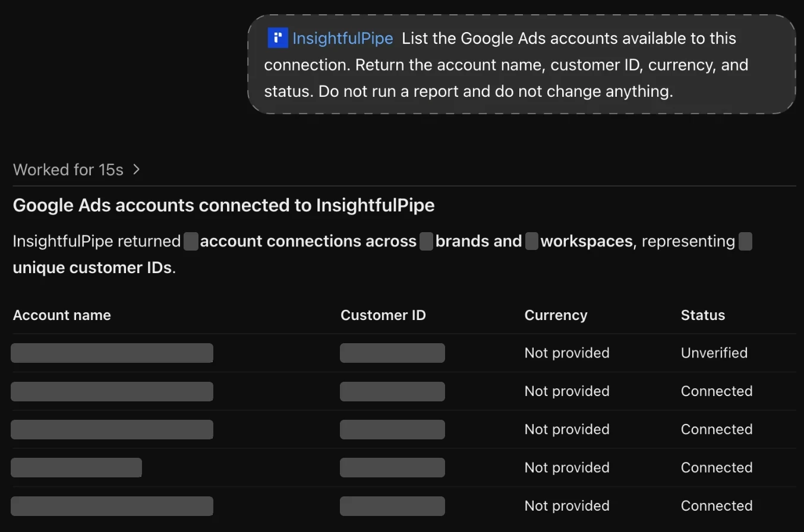The image size is (804, 532).
Task: Click the "workspaces" bold word
Action: 587,241
